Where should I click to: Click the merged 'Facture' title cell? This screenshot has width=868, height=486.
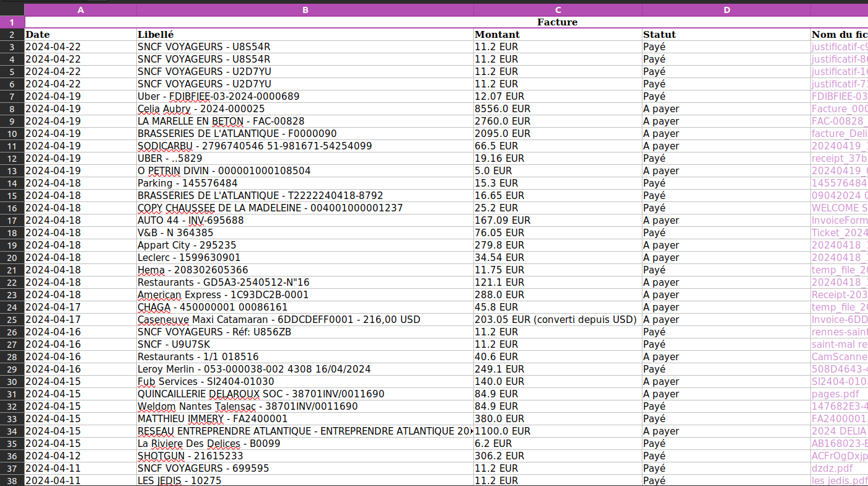coord(557,22)
